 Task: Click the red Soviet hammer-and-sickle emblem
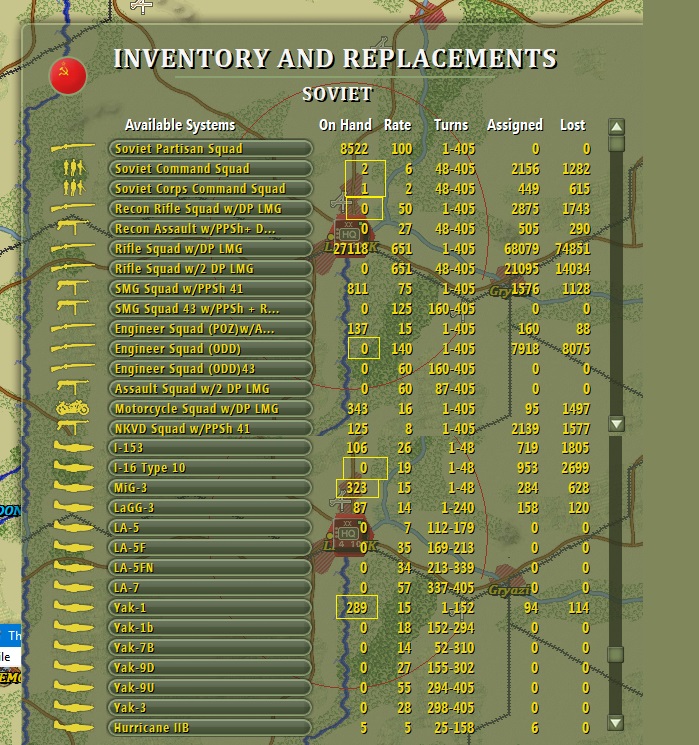[x=68, y=76]
